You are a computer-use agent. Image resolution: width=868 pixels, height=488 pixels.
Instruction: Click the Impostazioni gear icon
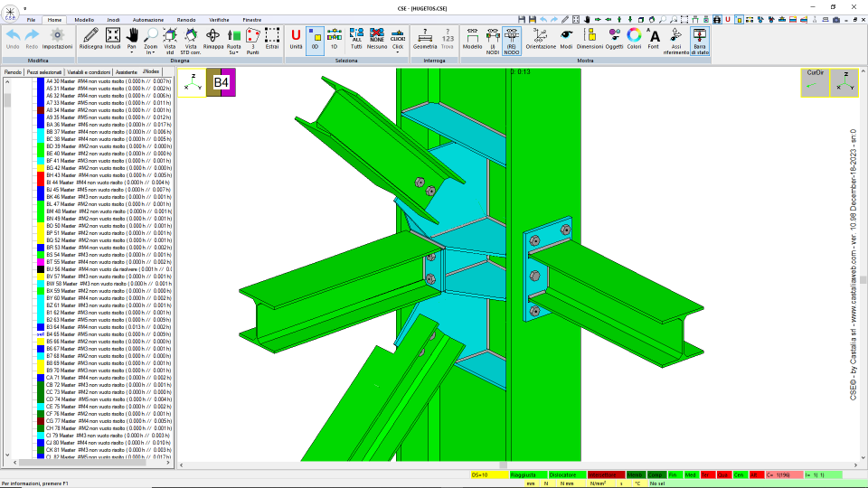[57, 36]
